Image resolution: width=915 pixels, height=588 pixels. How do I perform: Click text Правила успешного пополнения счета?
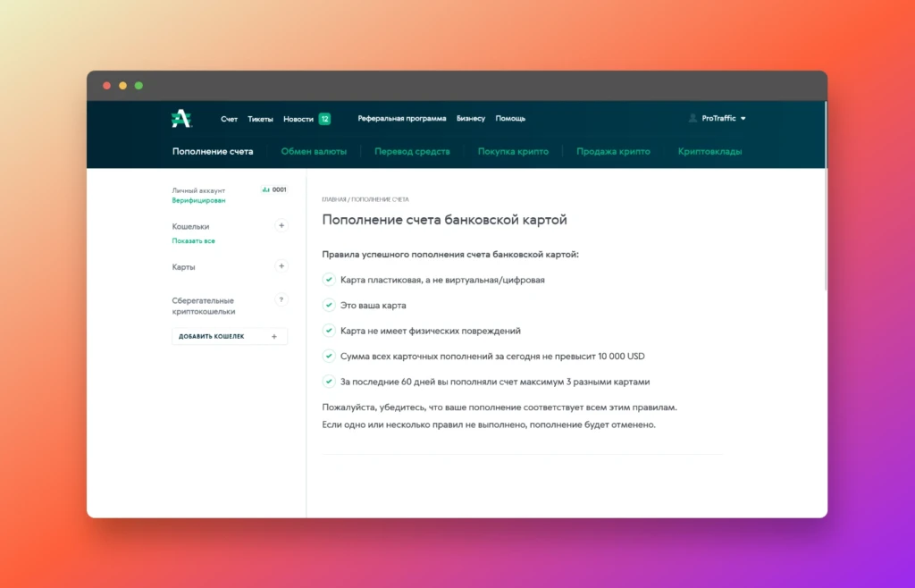(x=450, y=255)
